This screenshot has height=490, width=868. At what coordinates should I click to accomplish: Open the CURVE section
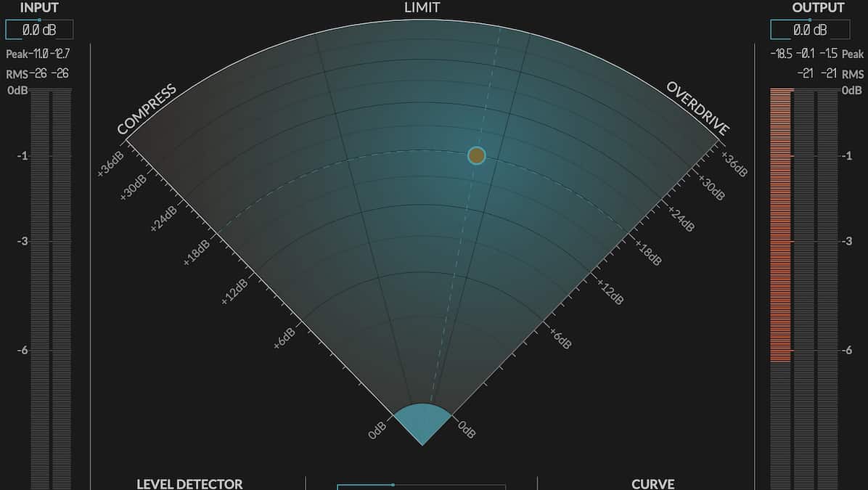point(652,483)
